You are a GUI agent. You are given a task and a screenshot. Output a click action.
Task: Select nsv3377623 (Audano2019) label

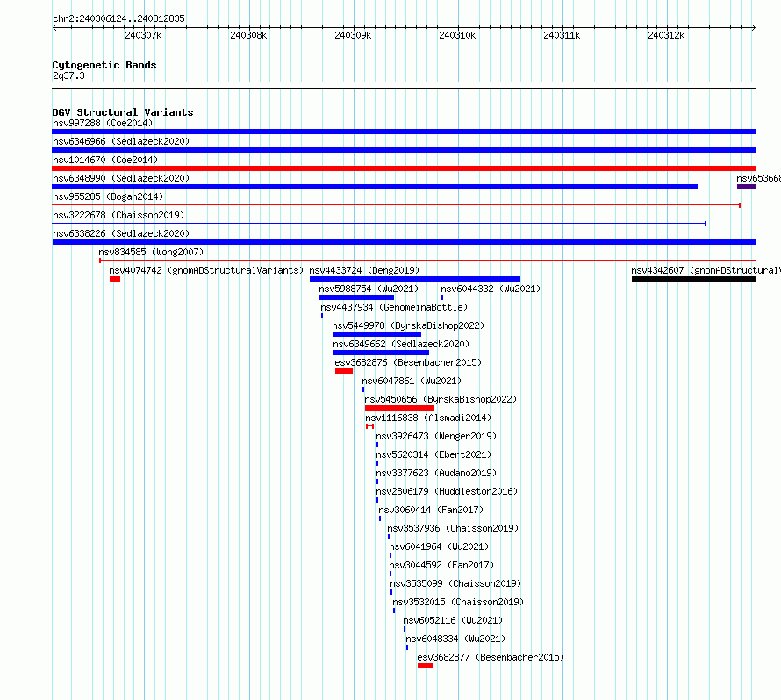tap(436, 473)
